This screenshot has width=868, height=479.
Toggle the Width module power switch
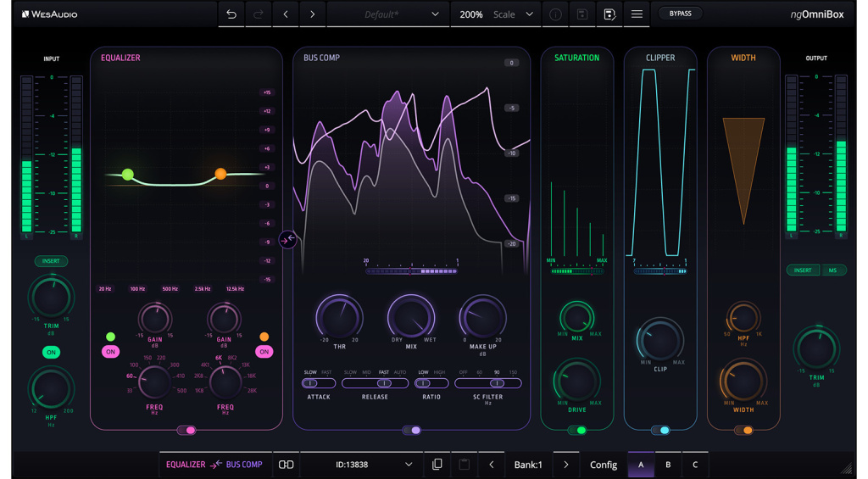pos(743,431)
